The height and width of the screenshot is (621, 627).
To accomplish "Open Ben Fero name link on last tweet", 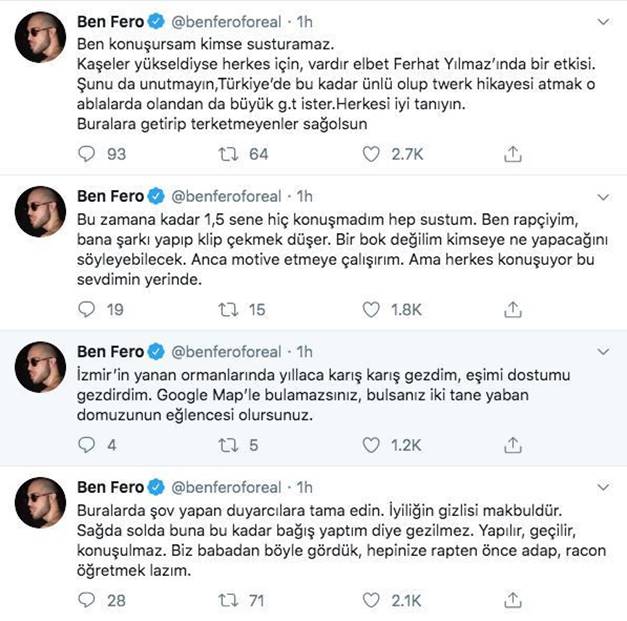I will [110, 487].
